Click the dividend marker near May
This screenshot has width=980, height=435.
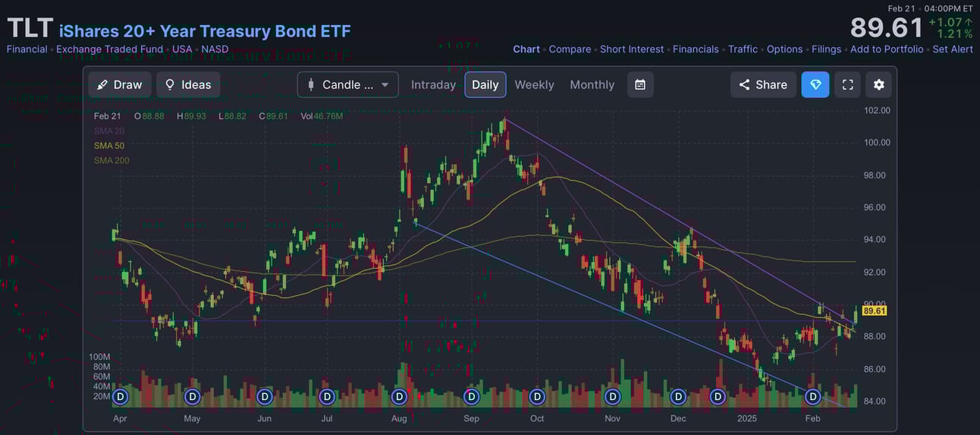pos(193,396)
